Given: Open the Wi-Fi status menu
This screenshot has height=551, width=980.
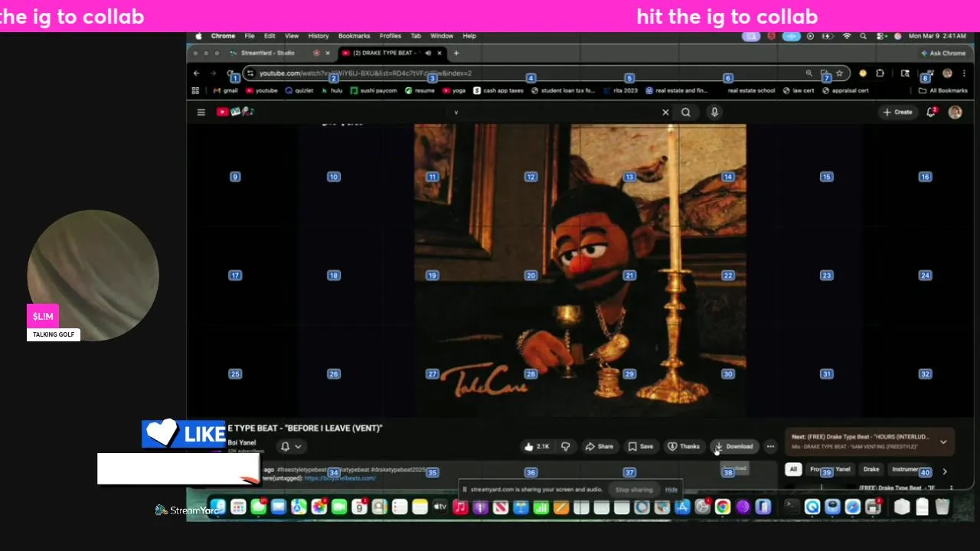Looking at the screenshot, I should 847,36.
